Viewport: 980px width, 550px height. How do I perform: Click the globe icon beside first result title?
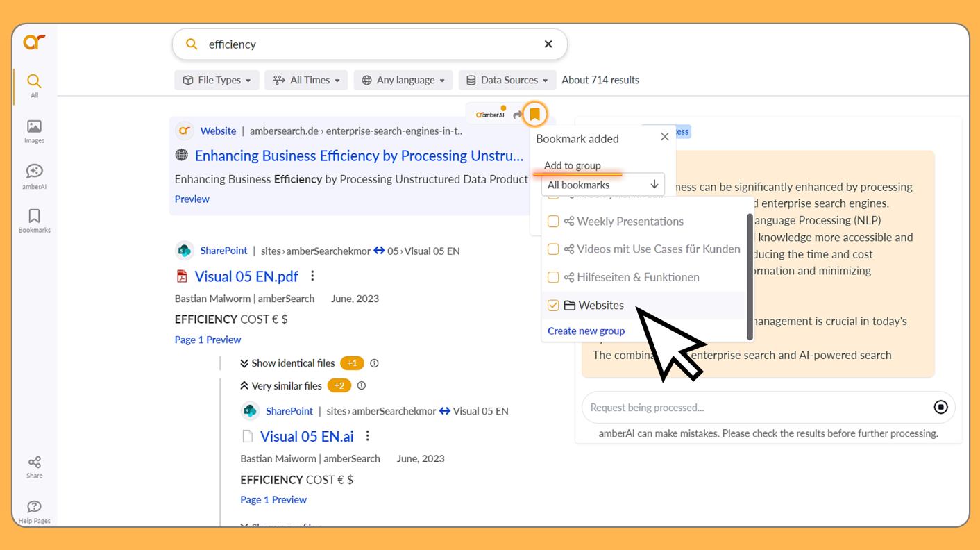(x=182, y=155)
